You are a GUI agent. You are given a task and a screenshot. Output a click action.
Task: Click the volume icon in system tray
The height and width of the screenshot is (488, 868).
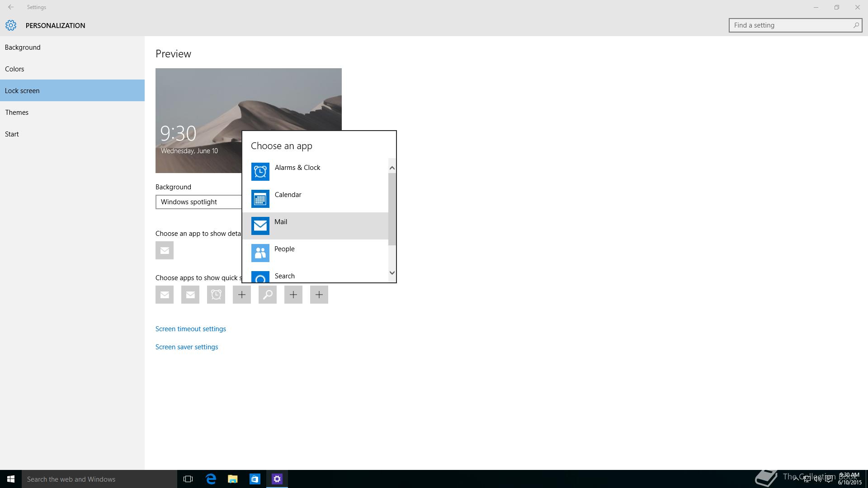click(818, 479)
